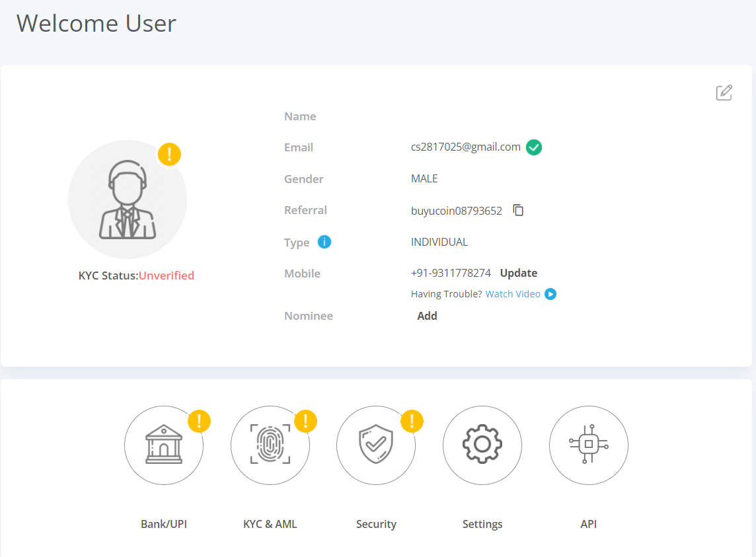Click the Nominee field label

309,316
